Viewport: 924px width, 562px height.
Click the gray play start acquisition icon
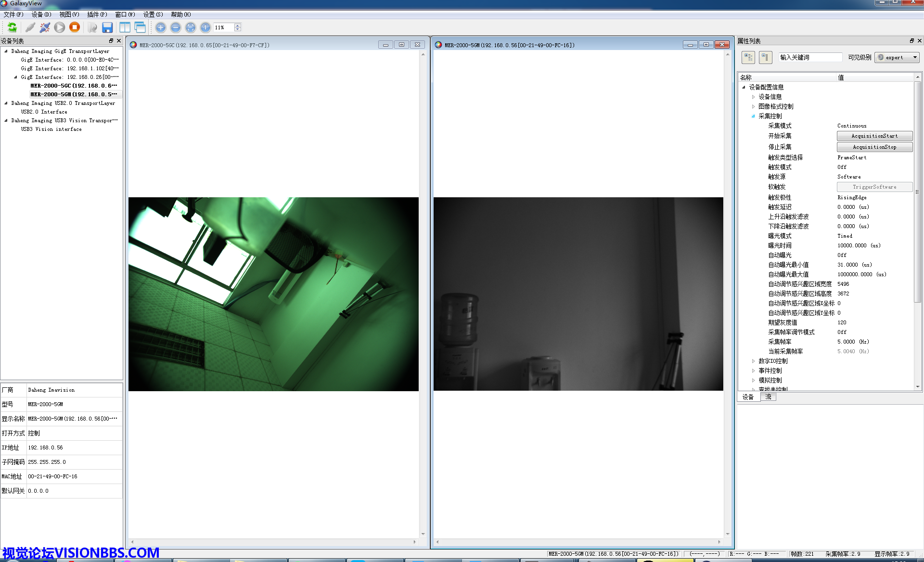point(60,27)
